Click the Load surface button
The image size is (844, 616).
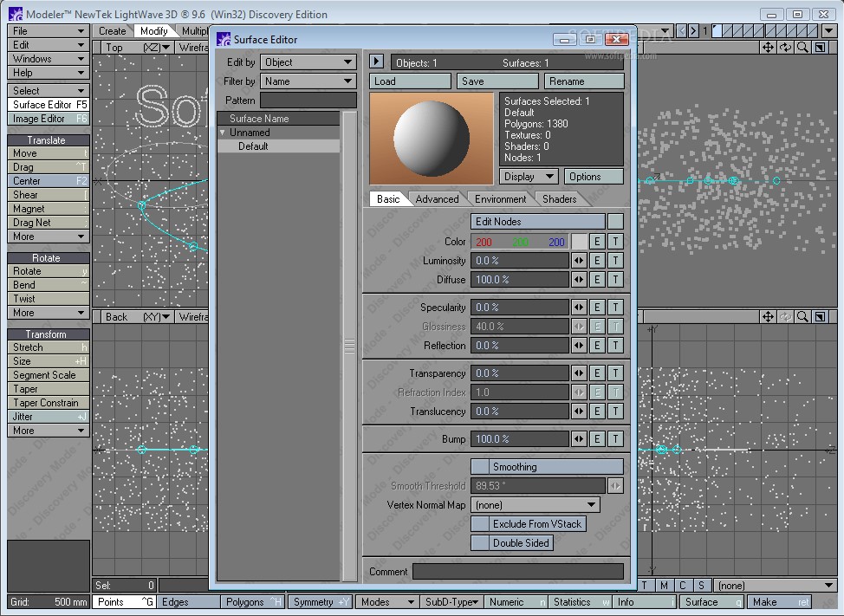[x=409, y=80]
